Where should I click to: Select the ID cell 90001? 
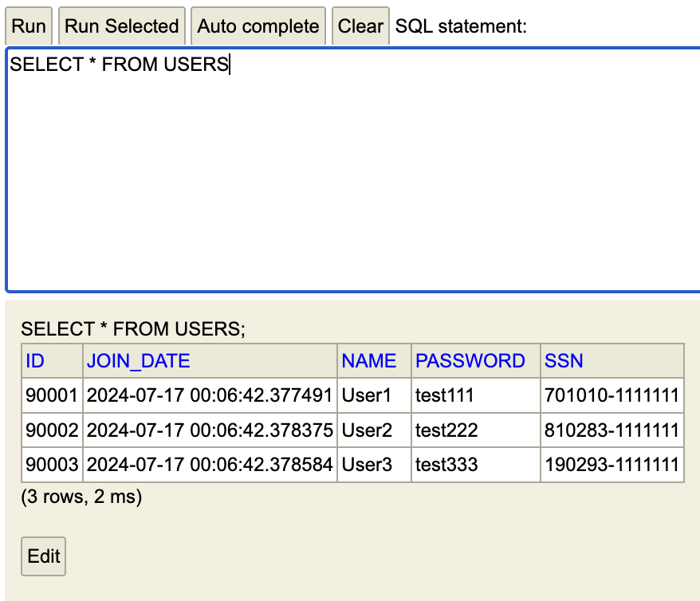52,395
